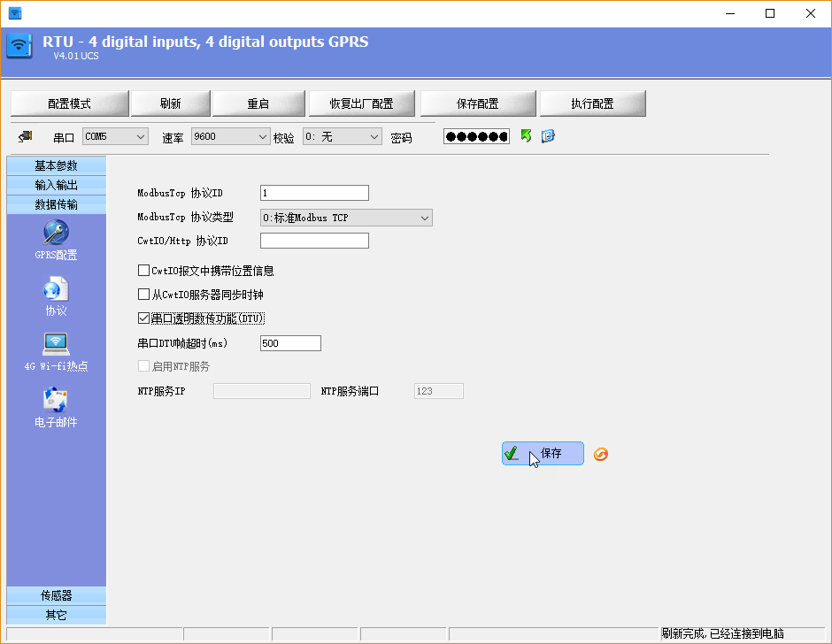Enable 从CwtIO服务器同步时钟 checkbox
The width and height of the screenshot is (832, 644).
coord(143,294)
